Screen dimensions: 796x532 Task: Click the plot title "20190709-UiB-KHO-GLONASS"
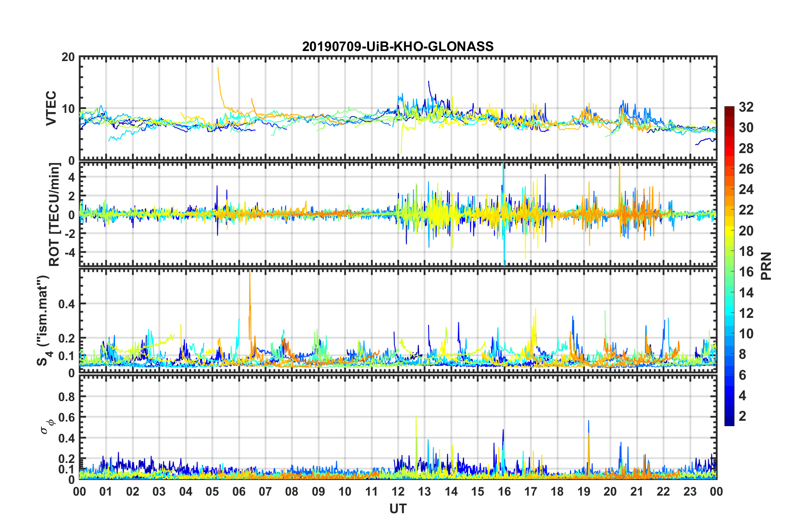click(x=398, y=46)
